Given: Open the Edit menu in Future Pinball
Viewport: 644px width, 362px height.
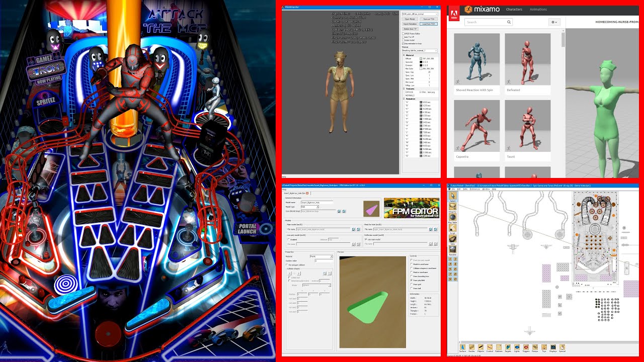Looking at the screenshot, I should [458, 189].
